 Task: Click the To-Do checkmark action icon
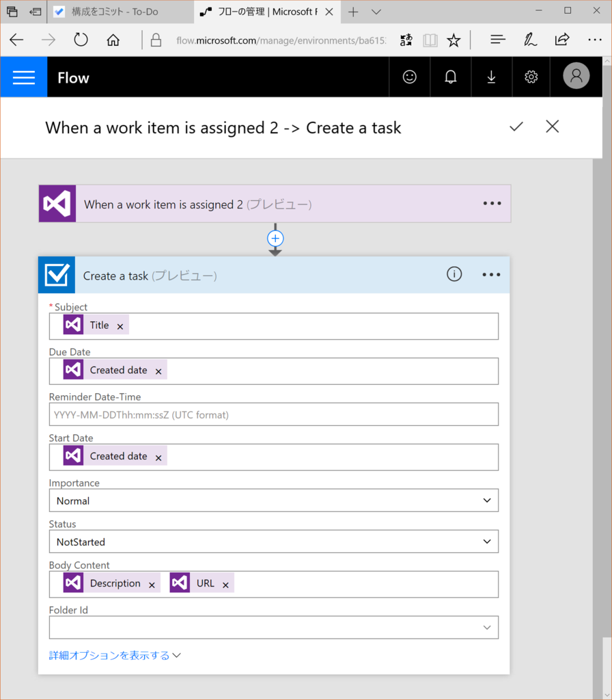57,275
